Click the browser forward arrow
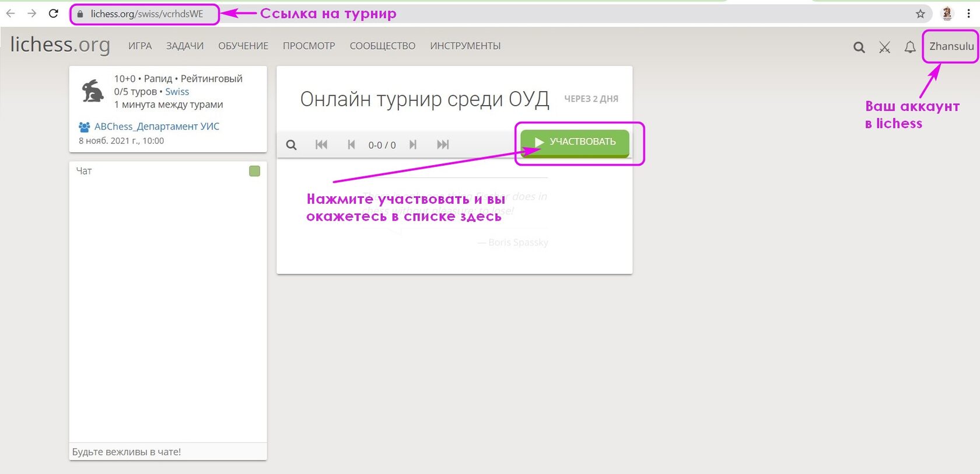980x474 pixels. [x=32, y=13]
